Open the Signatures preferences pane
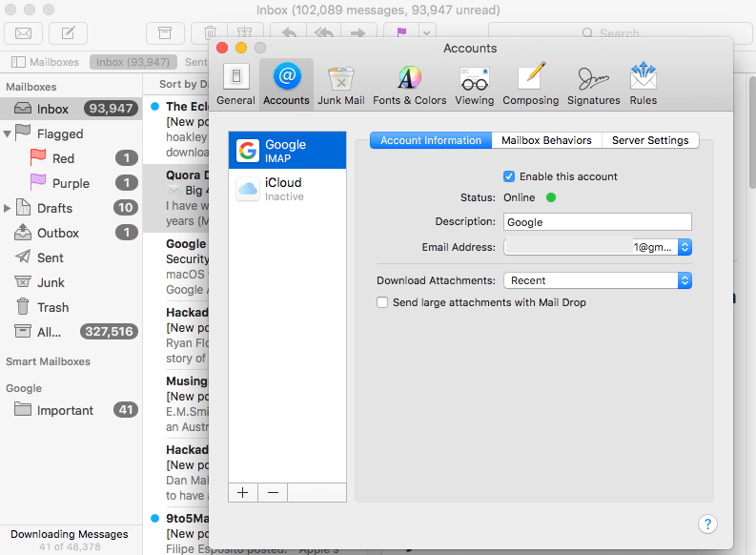Viewport: 756px width, 555px height. (593, 84)
